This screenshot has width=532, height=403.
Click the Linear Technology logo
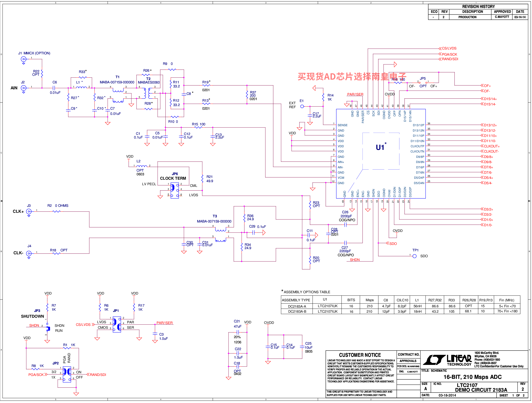(448, 360)
